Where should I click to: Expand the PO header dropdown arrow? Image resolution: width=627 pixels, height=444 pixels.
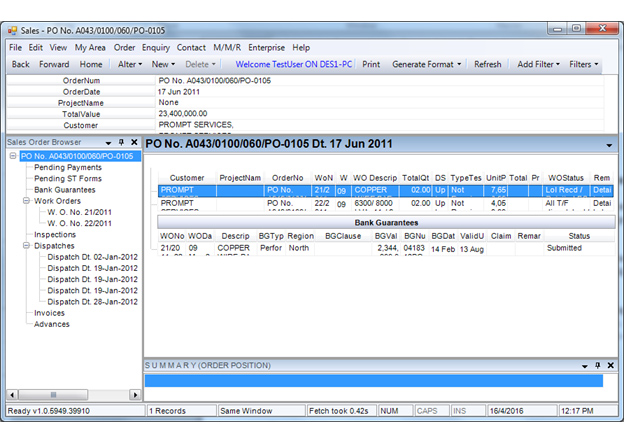click(x=609, y=145)
